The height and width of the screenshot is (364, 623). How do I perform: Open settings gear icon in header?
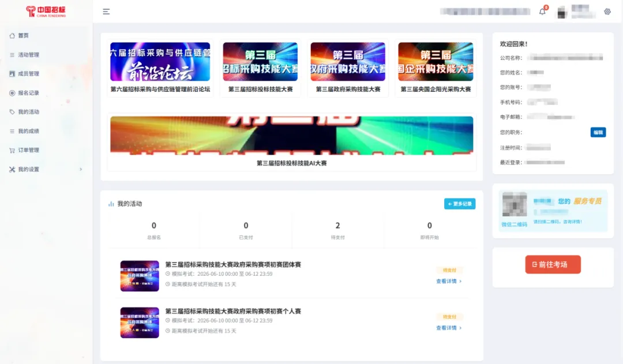click(x=607, y=12)
